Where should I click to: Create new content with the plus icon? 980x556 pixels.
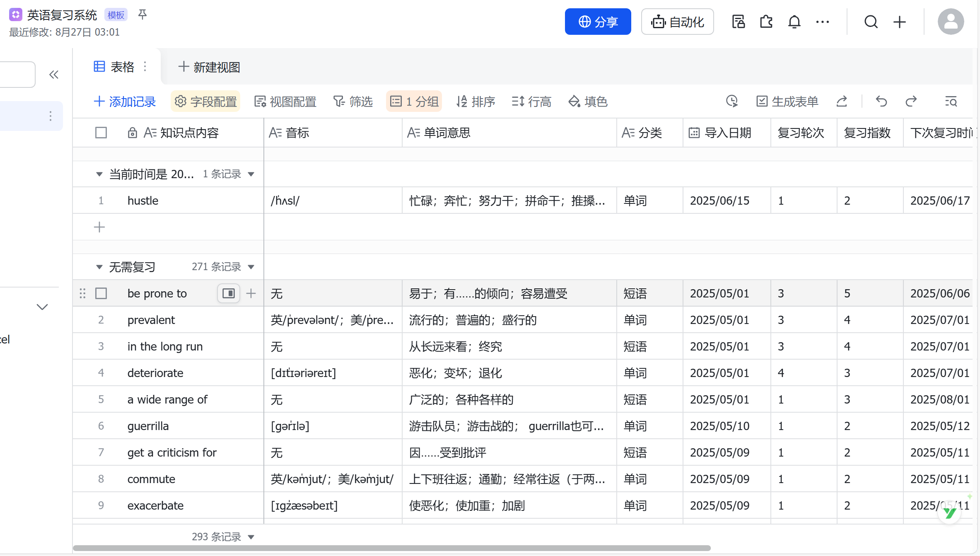point(899,22)
